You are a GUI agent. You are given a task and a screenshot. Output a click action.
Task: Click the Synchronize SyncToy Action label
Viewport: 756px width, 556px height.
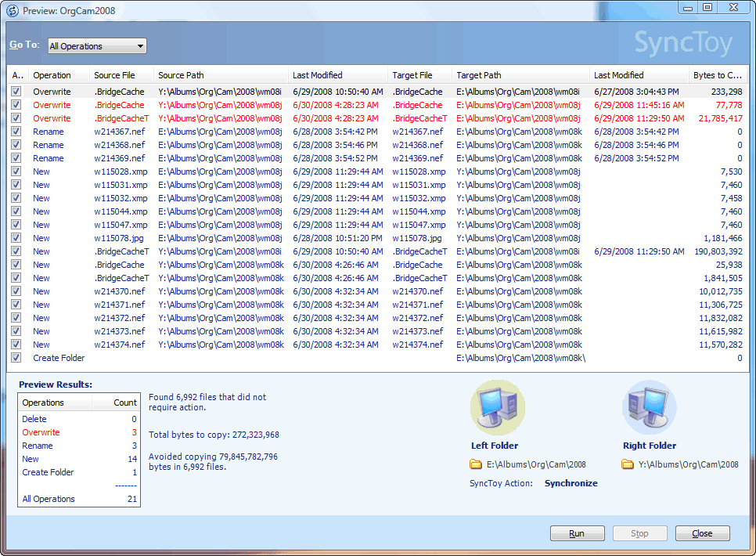point(571,483)
